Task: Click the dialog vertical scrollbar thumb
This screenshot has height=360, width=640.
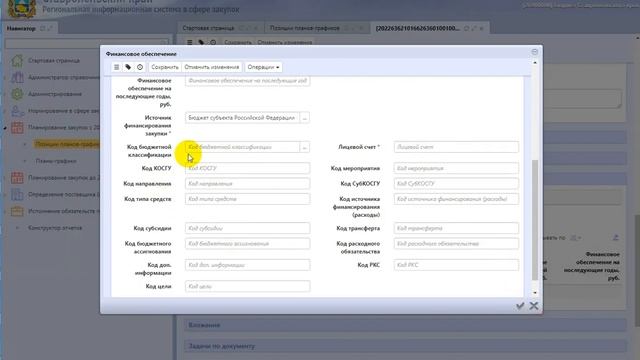Action: tap(535, 220)
